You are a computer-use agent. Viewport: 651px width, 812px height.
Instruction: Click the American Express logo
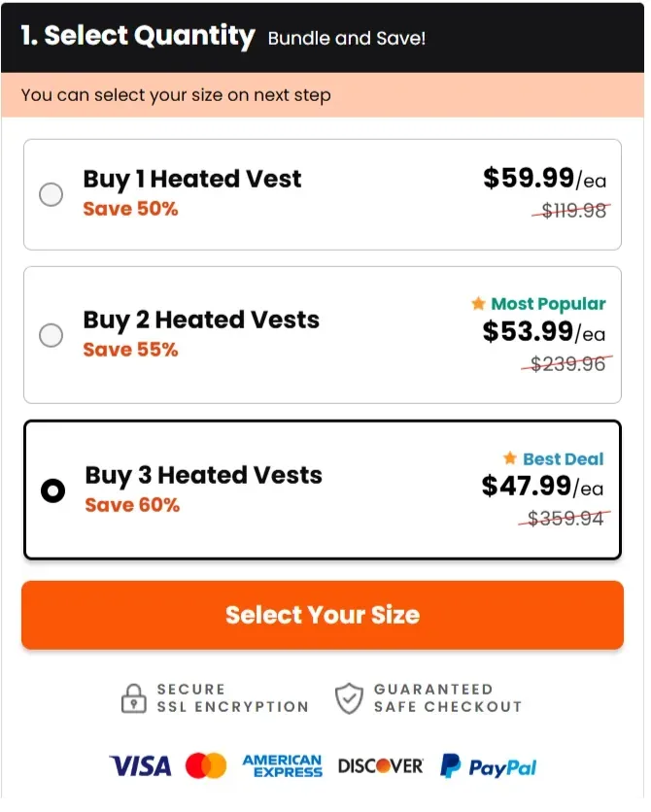point(281,766)
